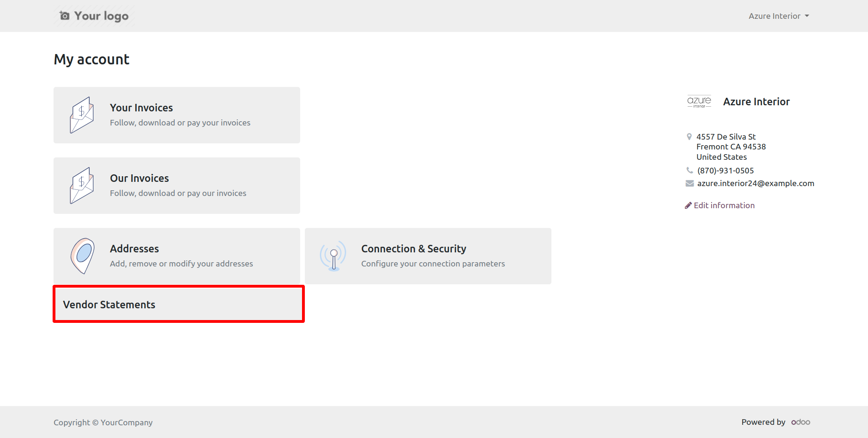This screenshot has height=438, width=868.
Task: Open the Our Invoices card title
Action: (x=139, y=178)
